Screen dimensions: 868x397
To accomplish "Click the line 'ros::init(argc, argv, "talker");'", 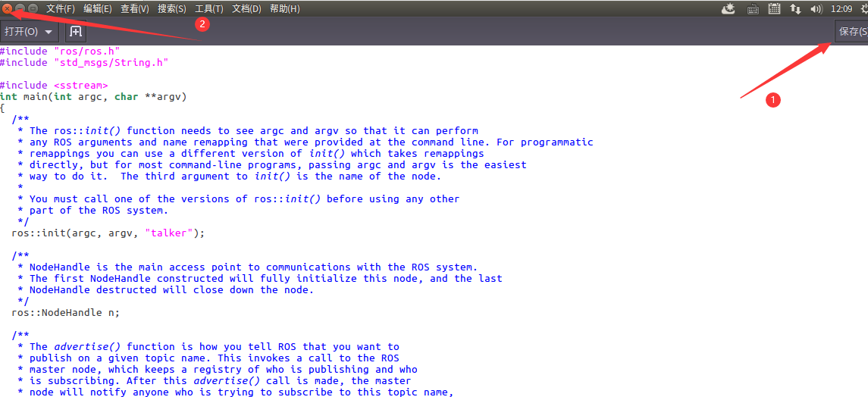I will [x=108, y=233].
